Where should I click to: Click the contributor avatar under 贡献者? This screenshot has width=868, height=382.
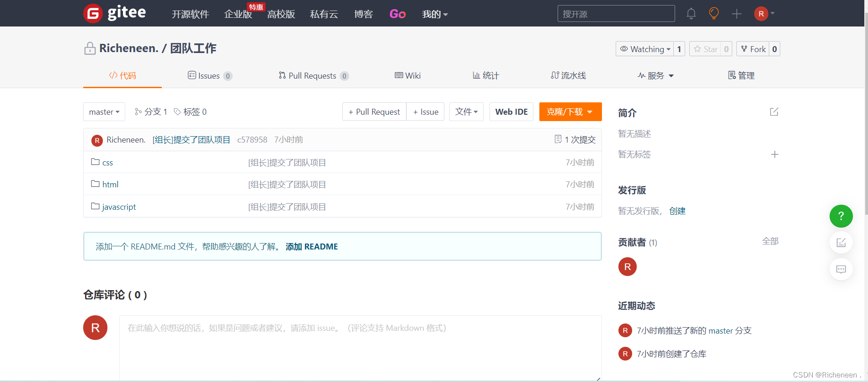[628, 267]
